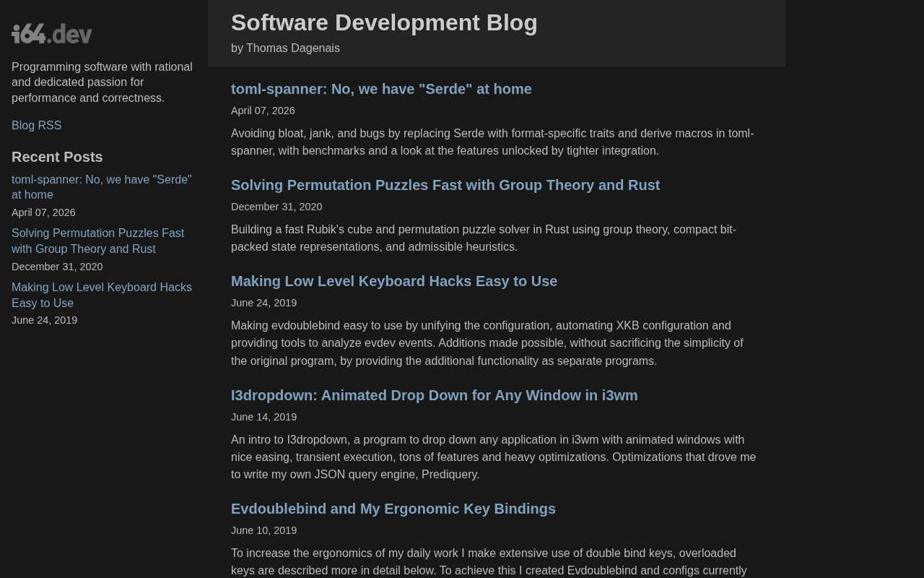
Task: Open sidebar Solving Permutation Puzzles post link
Action: click(98, 241)
